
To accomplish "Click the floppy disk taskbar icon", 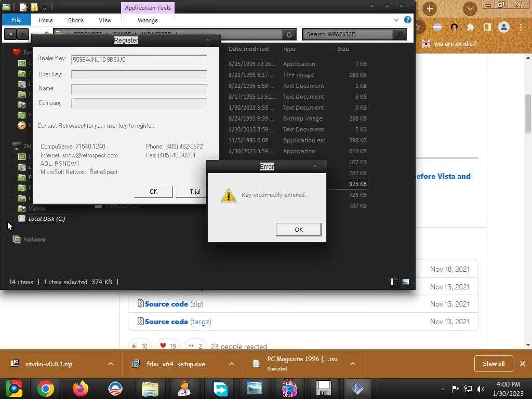I will click(323, 389).
